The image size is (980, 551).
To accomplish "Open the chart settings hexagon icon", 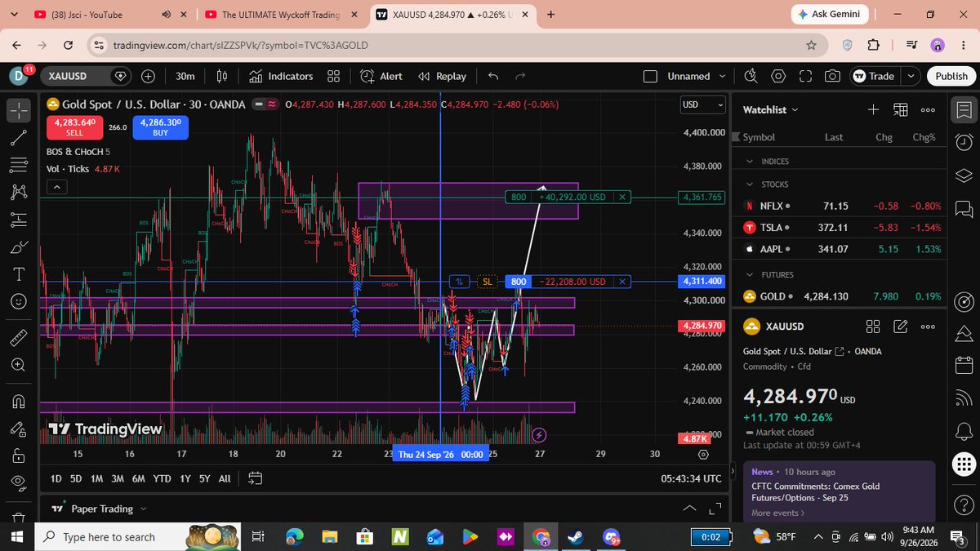I will [778, 76].
